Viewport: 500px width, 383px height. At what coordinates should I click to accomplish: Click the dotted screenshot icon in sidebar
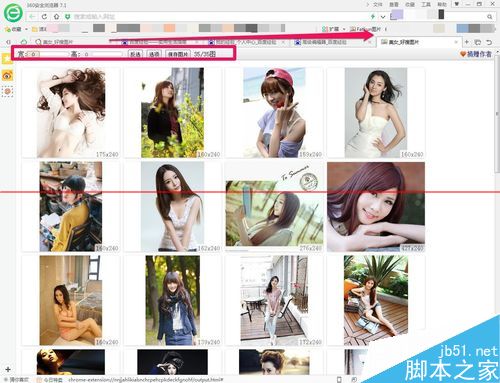(x=7, y=91)
